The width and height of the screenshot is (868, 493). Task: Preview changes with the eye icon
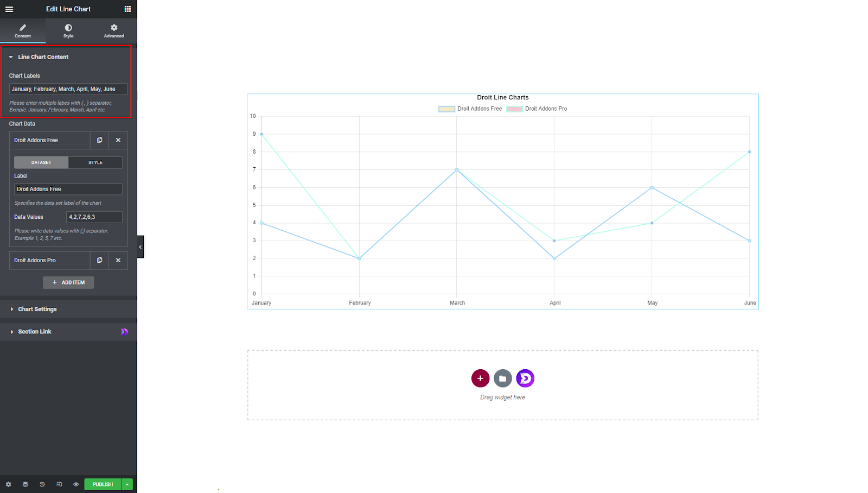tap(76, 484)
